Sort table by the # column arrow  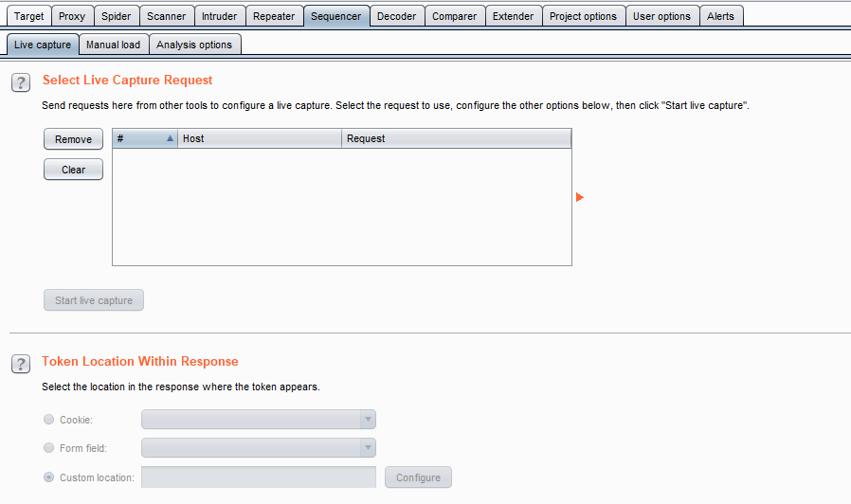point(171,138)
